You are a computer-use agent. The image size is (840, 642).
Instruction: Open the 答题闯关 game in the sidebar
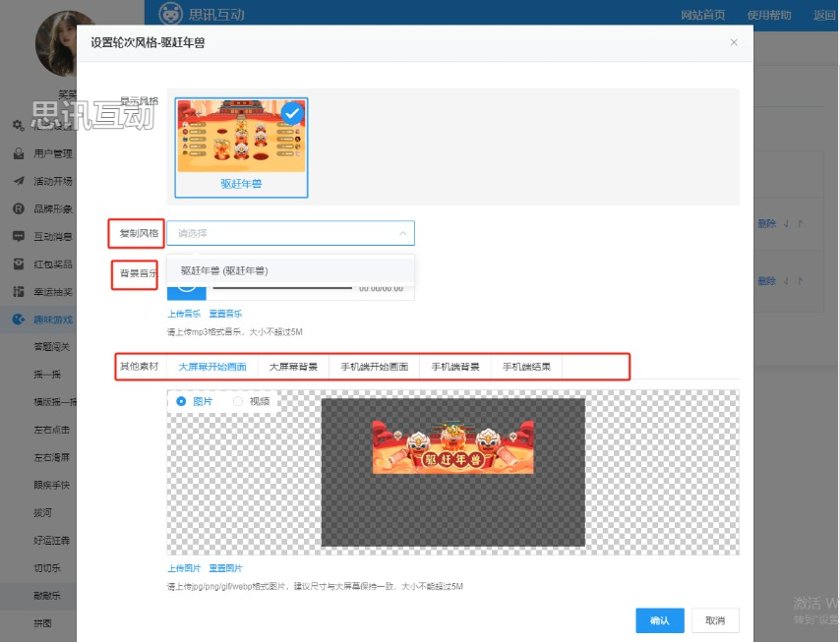click(51, 347)
